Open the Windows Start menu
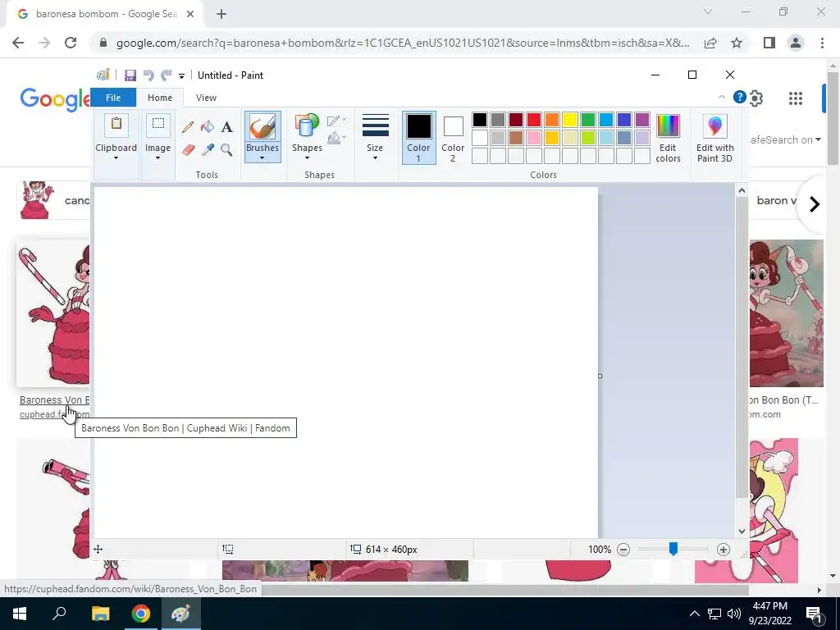The image size is (840, 630). pos(20,614)
